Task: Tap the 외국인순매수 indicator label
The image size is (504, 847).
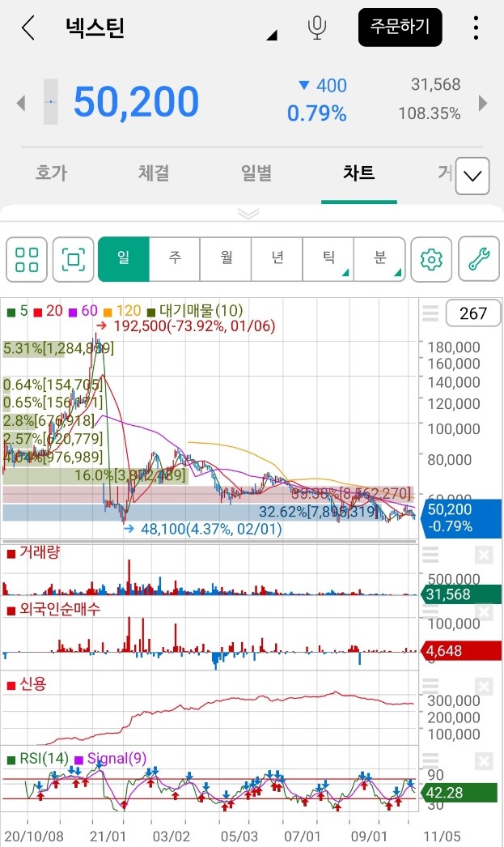Action: point(53,609)
